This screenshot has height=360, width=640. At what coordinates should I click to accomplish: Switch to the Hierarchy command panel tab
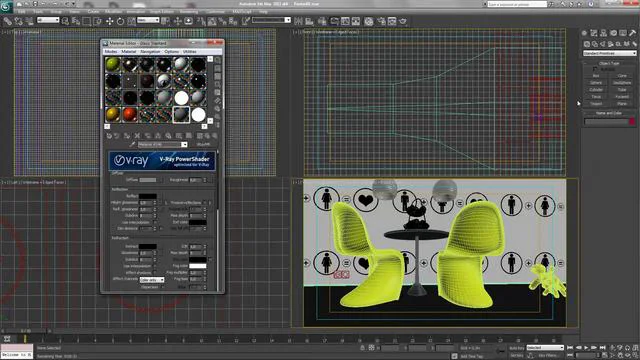coord(603,33)
